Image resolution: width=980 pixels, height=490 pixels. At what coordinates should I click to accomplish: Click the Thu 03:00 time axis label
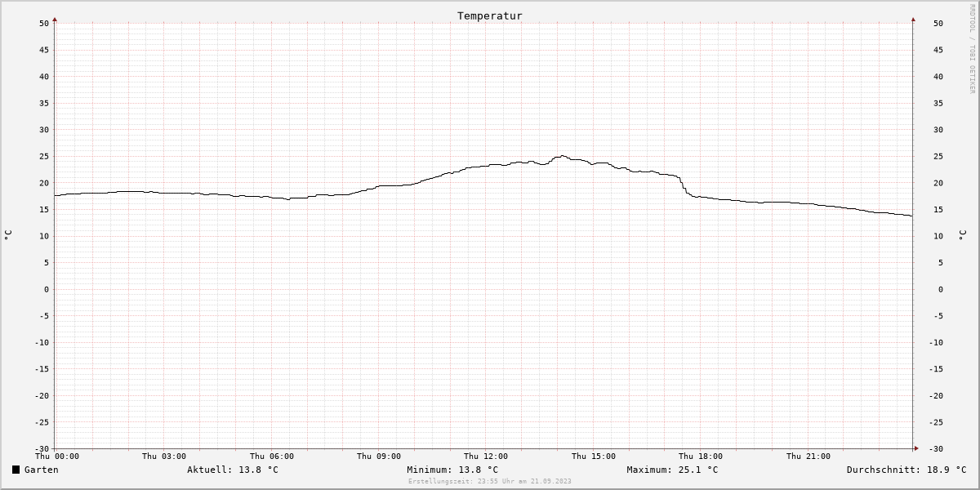[164, 457]
